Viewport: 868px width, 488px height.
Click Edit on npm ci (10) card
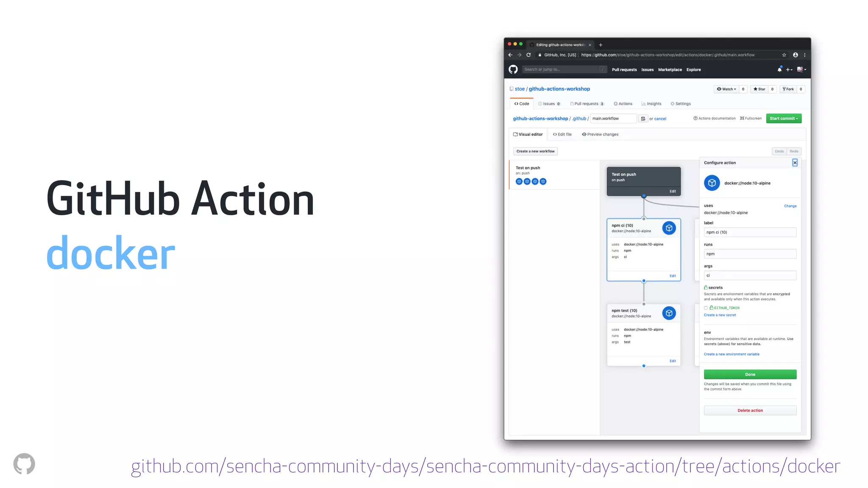point(673,276)
